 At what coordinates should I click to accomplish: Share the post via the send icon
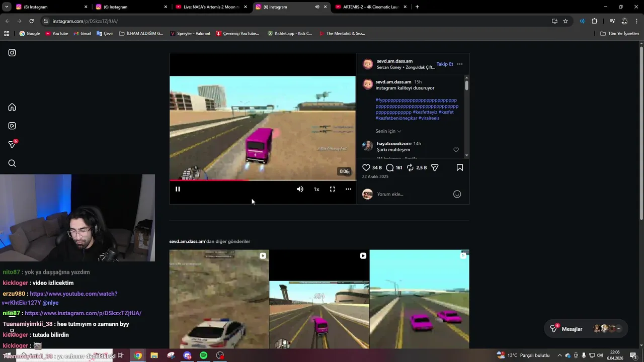coord(435,167)
